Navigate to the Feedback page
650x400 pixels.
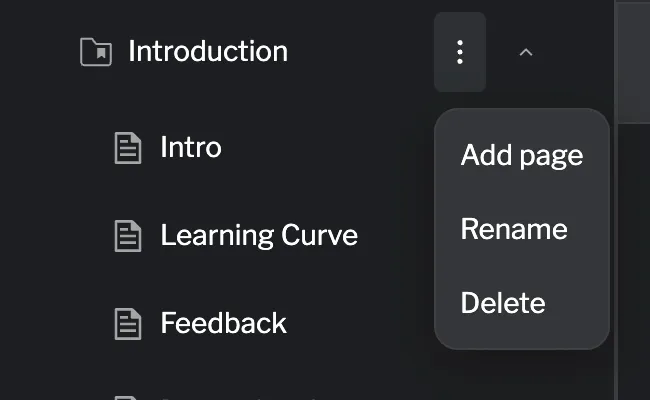pos(224,323)
